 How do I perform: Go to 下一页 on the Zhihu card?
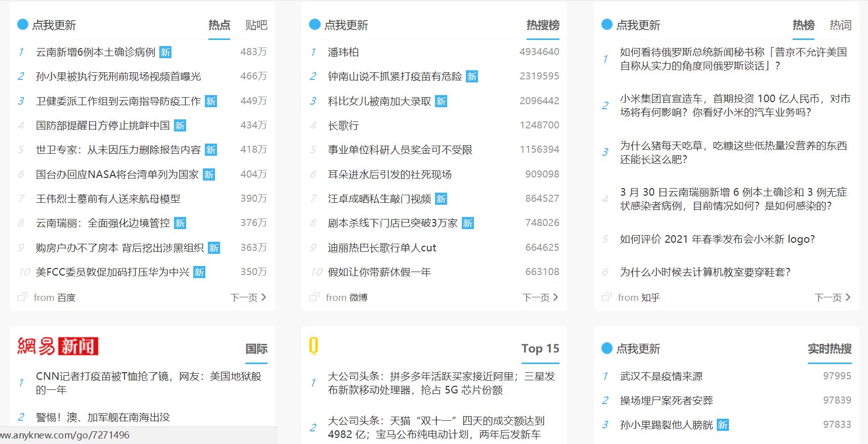click(833, 297)
